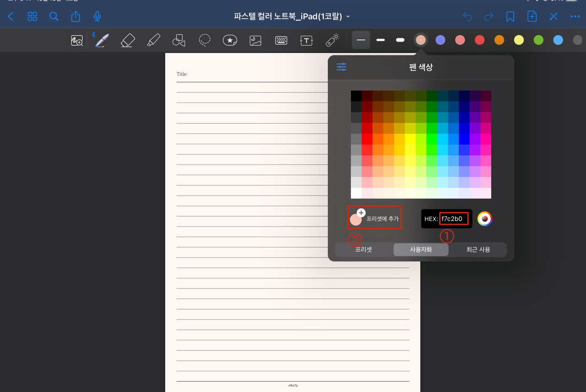This screenshot has height=392, width=586.
Task: Undo the last action
Action: pos(467,16)
